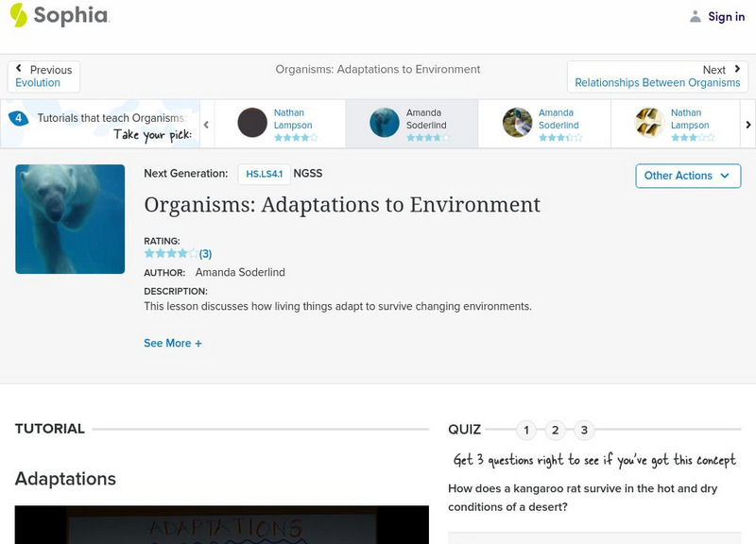Expand description with See More +
Viewport: 756px width, 544px height.
pyautogui.click(x=173, y=344)
